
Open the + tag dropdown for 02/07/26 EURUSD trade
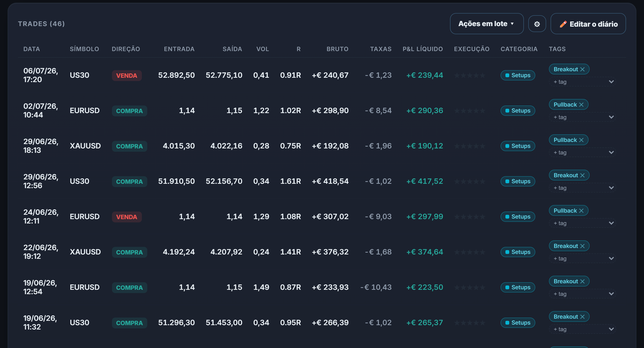582,117
